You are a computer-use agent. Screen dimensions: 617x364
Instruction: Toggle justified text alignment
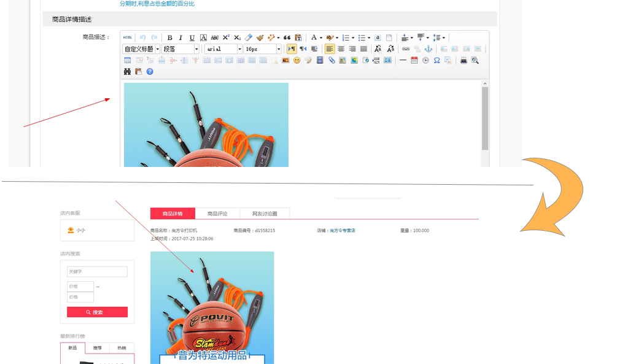(x=363, y=48)
